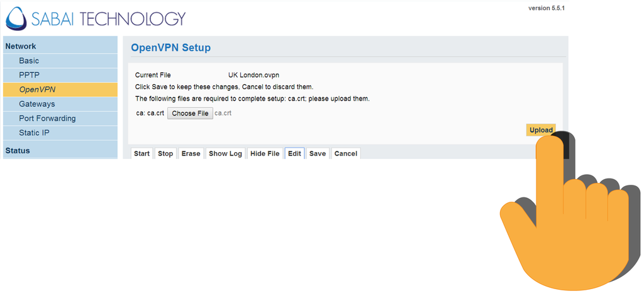The height and width of the screenshot is (296, 644).
Task: Click the Show Log button
Action: 226,153
